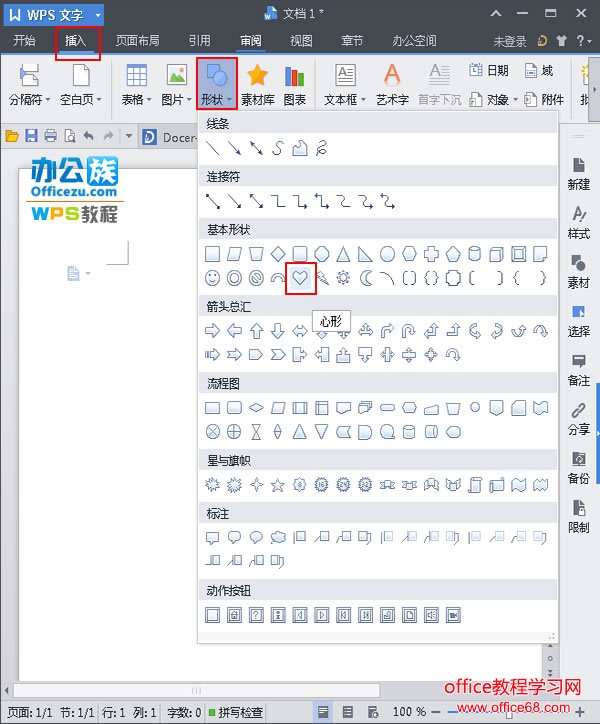Open the material library (素材库)
Screen dimensions: 600x724
(258, 85)
